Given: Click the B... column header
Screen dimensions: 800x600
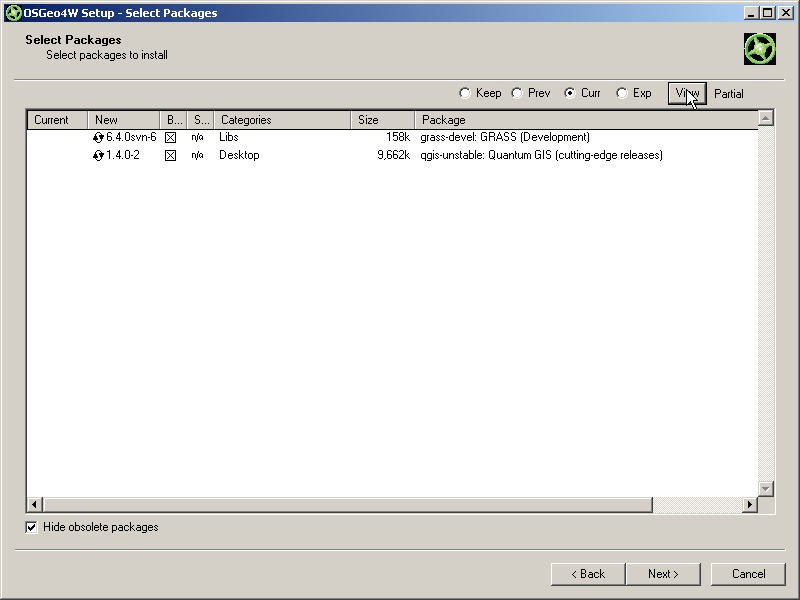Looking at the screenshot, I should point(173,120).
